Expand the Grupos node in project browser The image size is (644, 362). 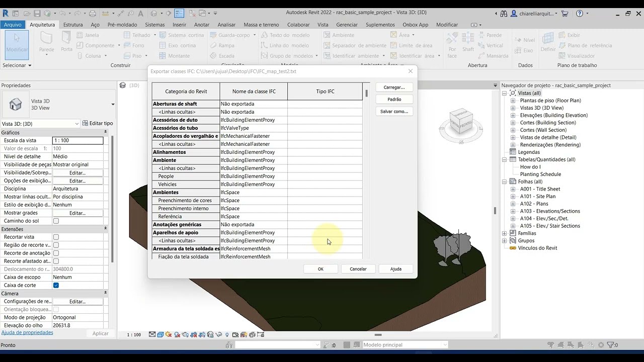point(505,240)
